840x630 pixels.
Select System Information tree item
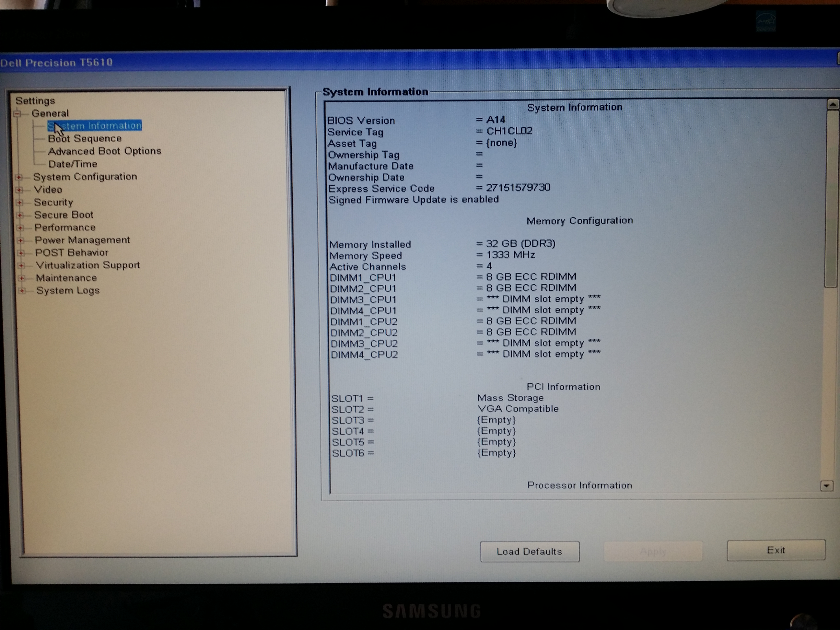tap(95, 126)
